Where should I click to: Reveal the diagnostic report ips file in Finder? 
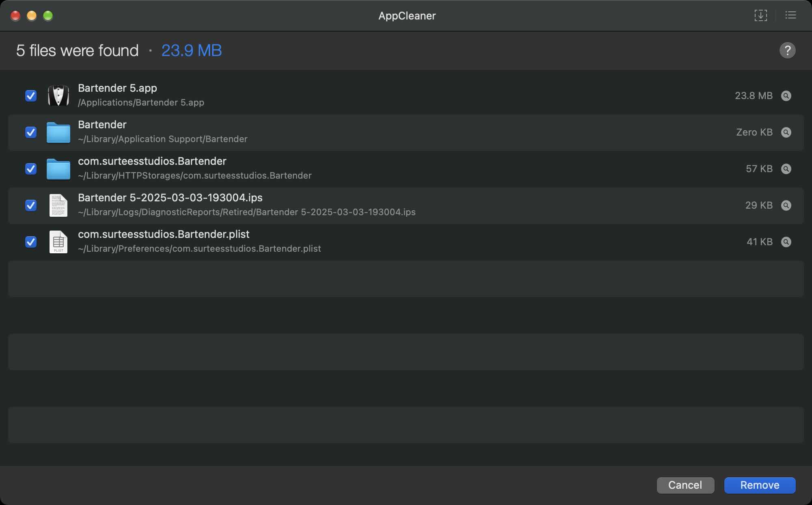pyautogui.click(x=786, y=205)
